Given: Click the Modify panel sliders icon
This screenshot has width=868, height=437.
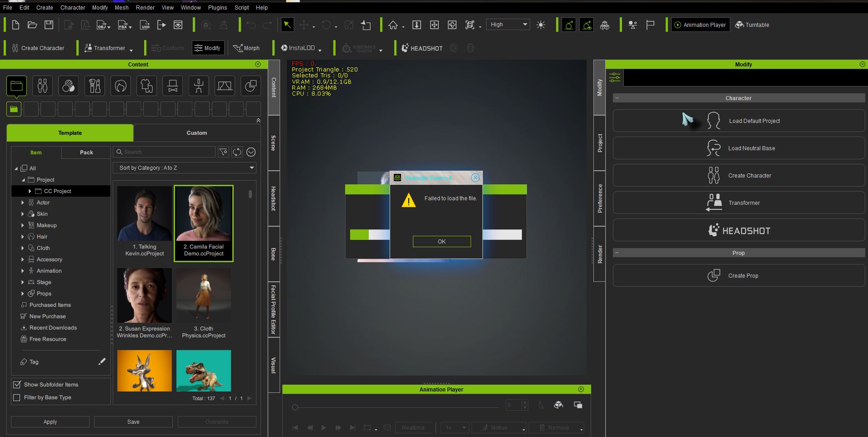Looking at the screenshot, I should click(x=615, y=78).
